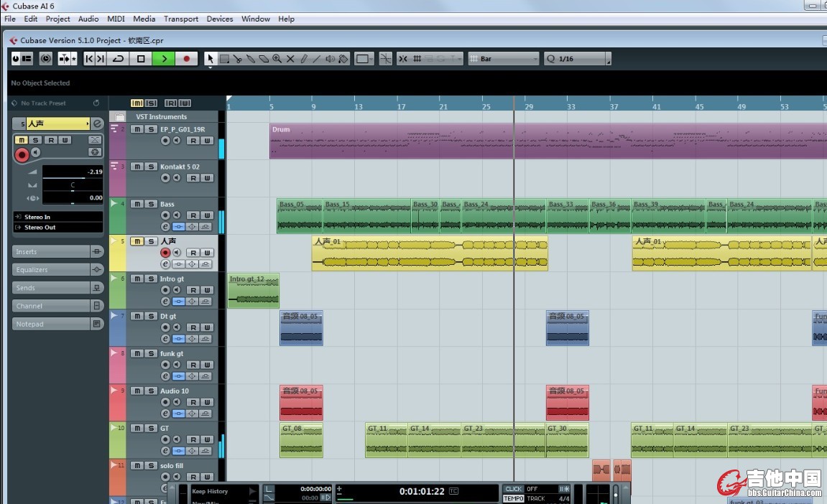Go to previous marker button
The height and width of the screenshot is (504, 827).
tap(89, 59)
